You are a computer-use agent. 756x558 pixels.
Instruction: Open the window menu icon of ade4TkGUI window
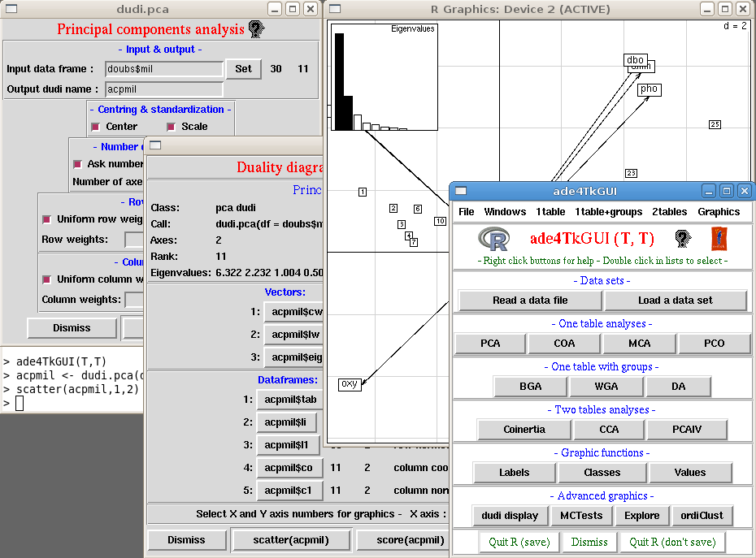click(461, 191)
